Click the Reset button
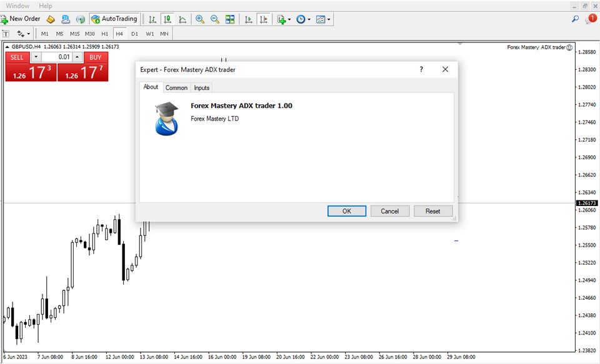 (432, 211)
